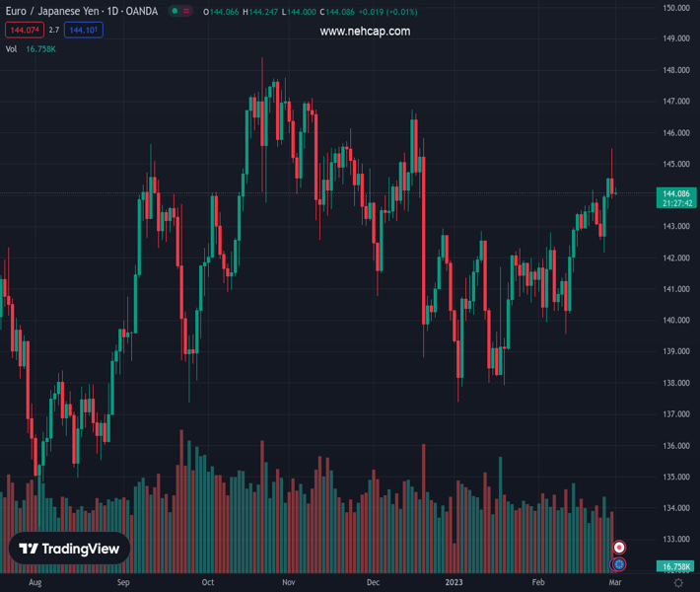Click the Mar label on time axis
This screenshot has height=592, width=700.
coord(612,583)
